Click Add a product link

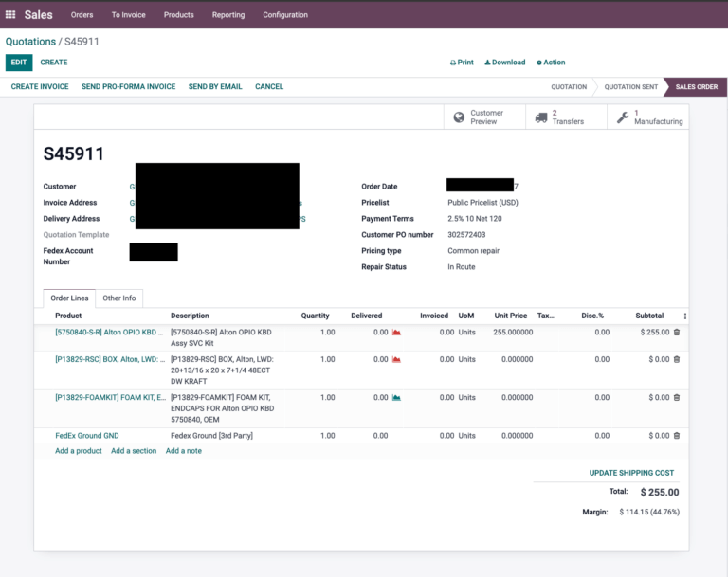(79, 451)
